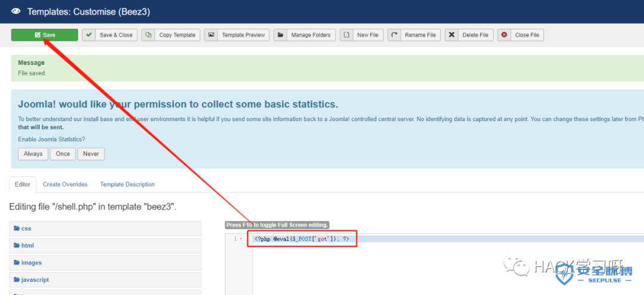Image resolution: width=644 pixels, height=295 pixels.
Task: Click the Save & Close label
Action: pos(116,35)
